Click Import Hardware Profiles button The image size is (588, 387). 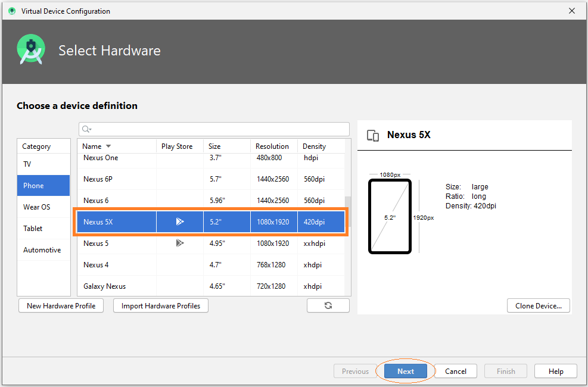pyautogui.click(x=161, y=305)
